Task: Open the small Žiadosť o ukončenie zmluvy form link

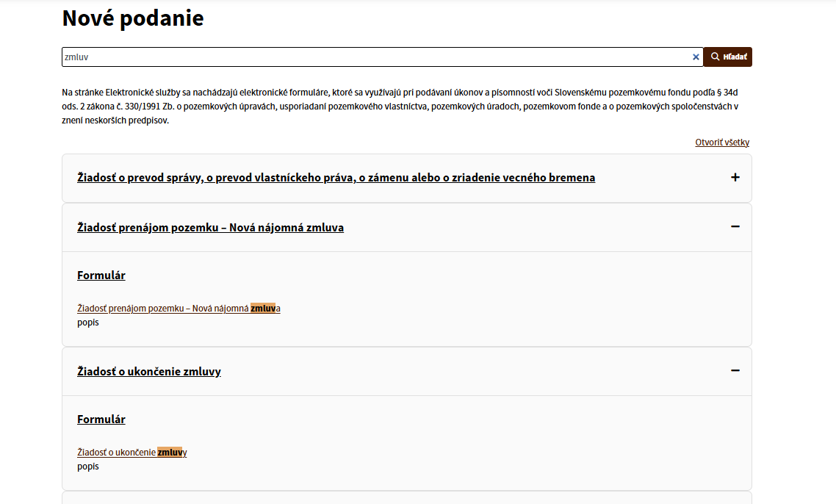Action: (118, 453)
